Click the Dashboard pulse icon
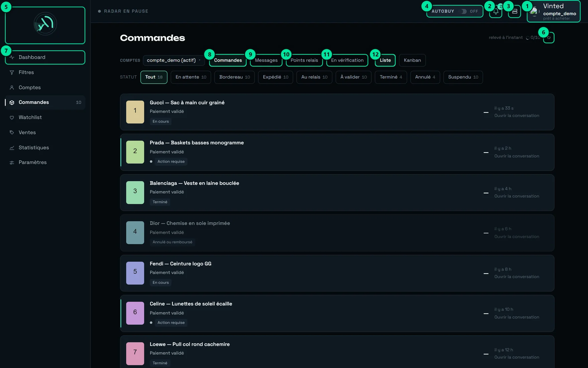 (12, 57)
